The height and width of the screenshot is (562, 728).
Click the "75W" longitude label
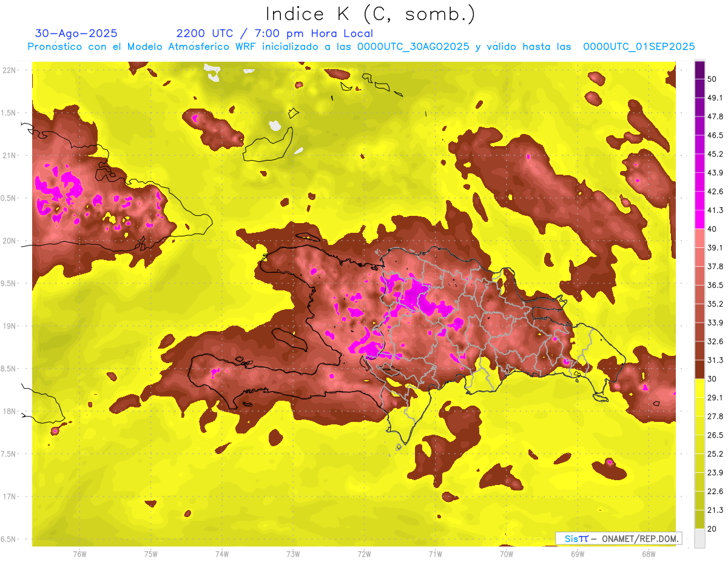pyautogui.click(x=151, y=554)
